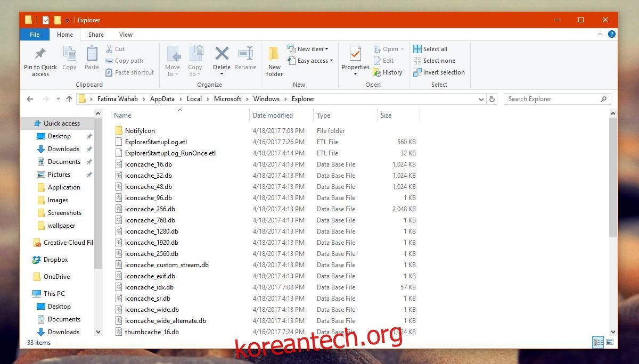Click the navigation pane scrollbar thumb
Viewport: 639px width, 364px height.
tap(98, 194)
